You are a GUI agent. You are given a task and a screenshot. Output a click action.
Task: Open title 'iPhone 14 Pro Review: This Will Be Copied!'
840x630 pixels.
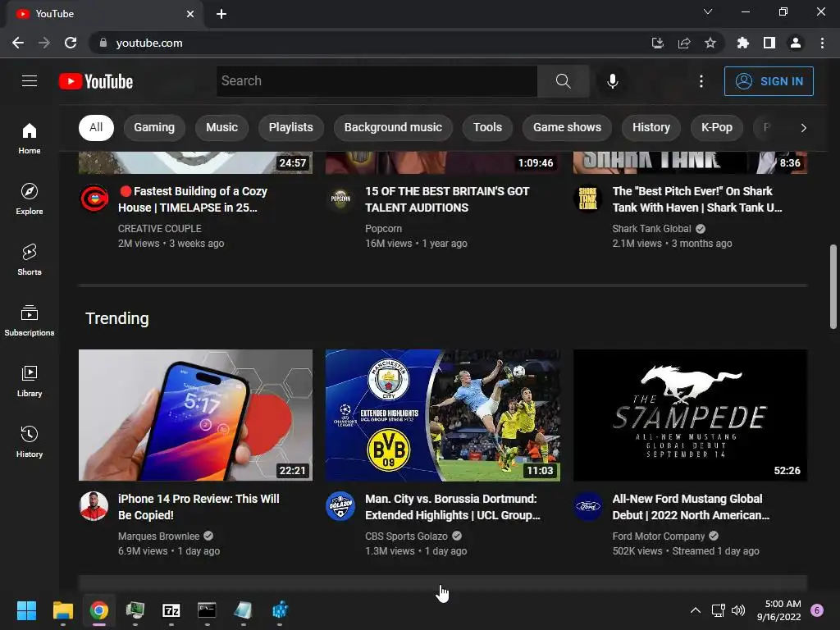199,507
